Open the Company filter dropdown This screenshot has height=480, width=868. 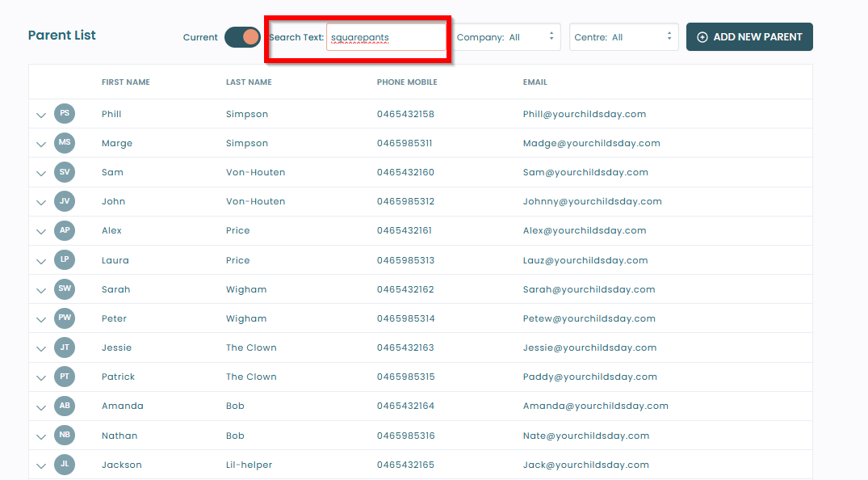pos(506,37)
